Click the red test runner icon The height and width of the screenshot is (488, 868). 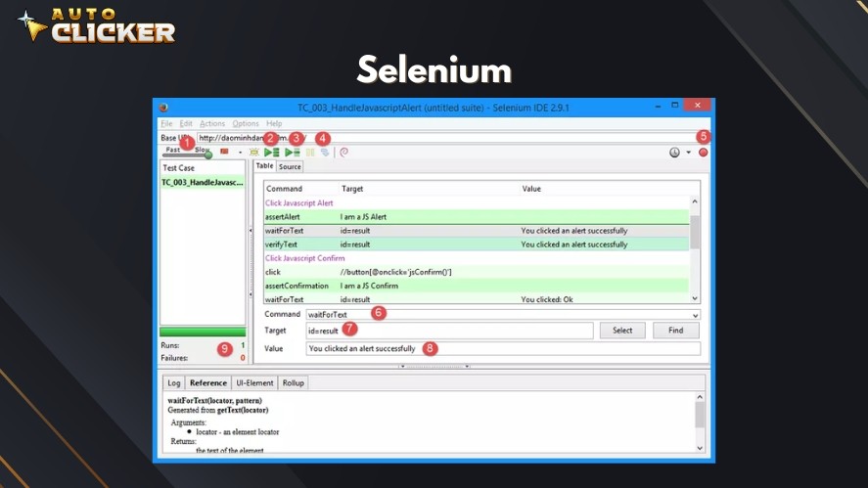tap(224, 151)
